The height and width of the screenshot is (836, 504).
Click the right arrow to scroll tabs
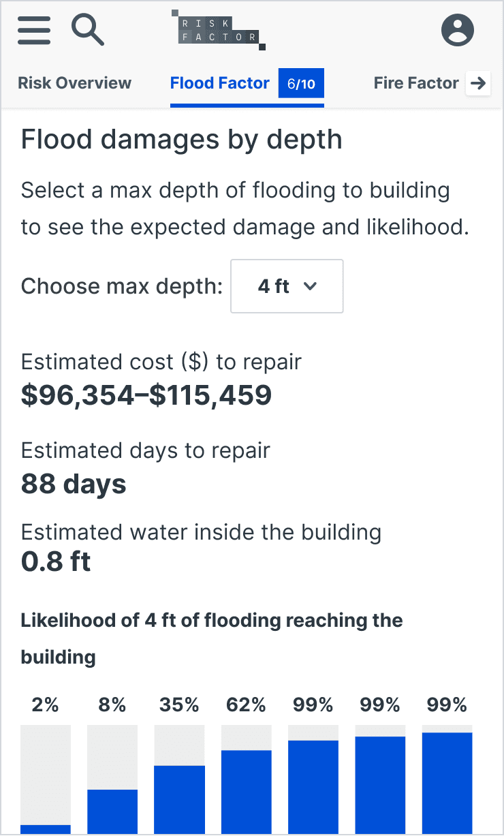pyautogui.click(x=479, y=83)
